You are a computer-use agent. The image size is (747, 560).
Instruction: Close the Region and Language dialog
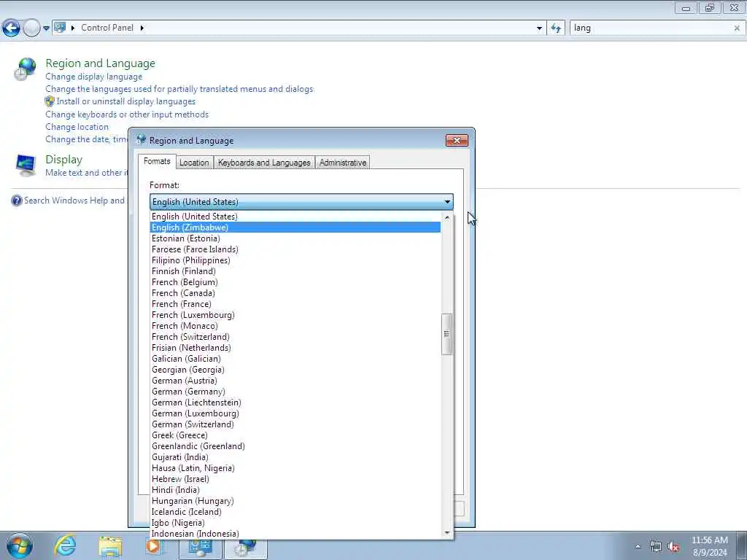tap(457, 141)
